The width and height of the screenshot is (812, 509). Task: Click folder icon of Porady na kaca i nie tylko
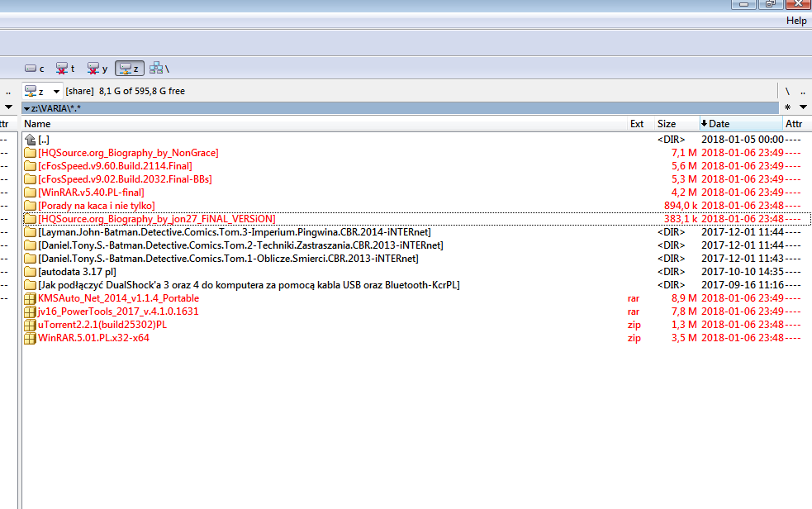tap(30, 206)
